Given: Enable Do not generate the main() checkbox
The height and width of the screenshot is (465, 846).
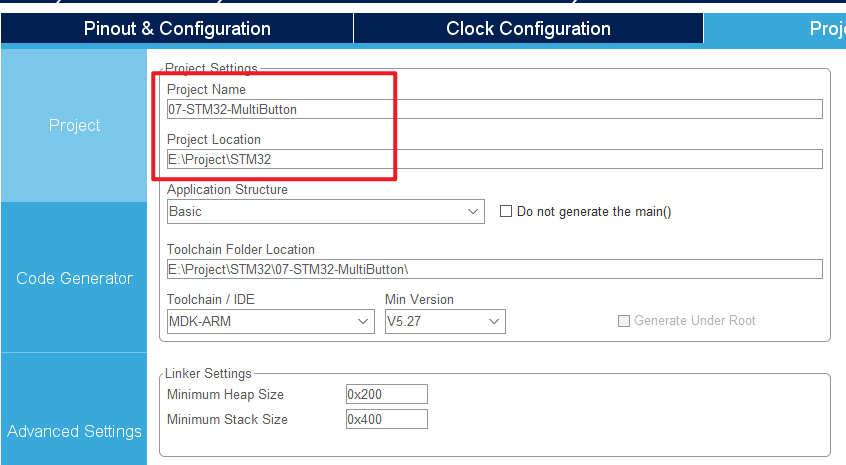Looking at the screenshot, I should [506, 211].
